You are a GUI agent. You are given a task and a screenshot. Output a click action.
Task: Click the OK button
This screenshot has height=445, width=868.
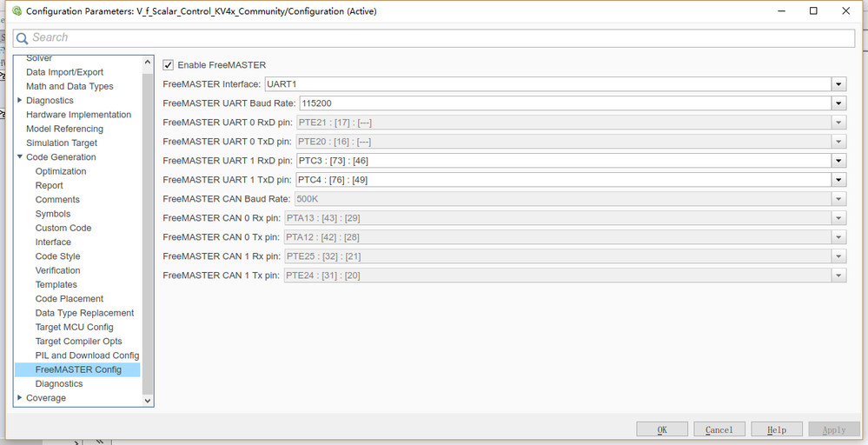(662, 429)
